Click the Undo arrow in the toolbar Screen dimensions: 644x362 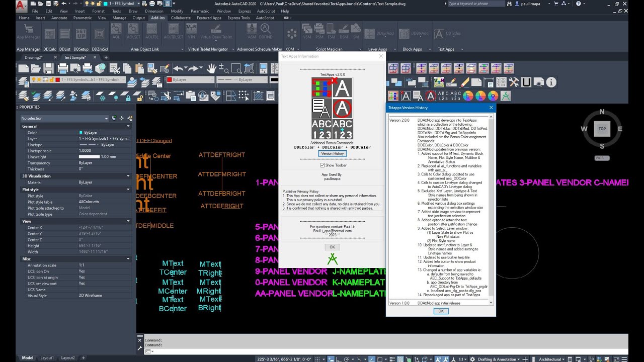point(178,68)
